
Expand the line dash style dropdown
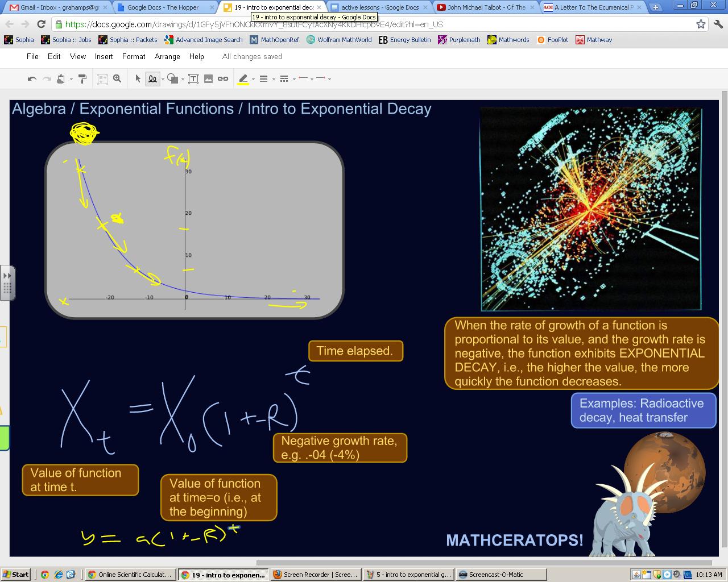294,80
